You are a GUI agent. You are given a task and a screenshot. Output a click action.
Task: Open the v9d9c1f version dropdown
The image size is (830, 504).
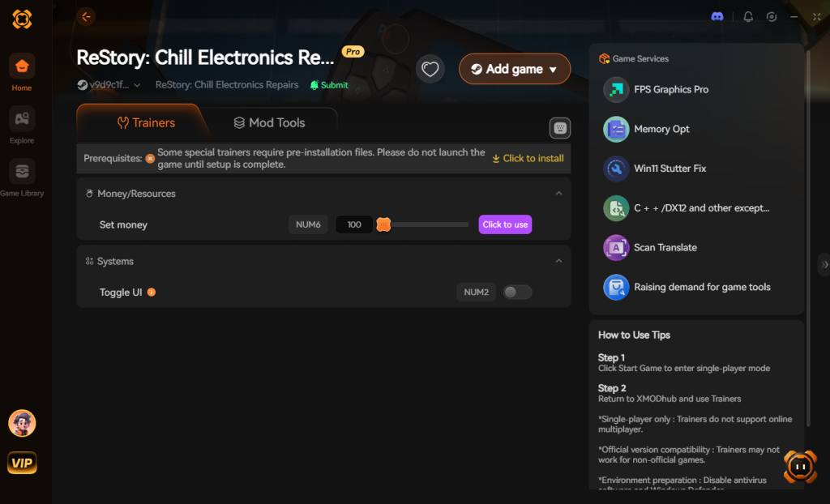click(x=109, y=85)
